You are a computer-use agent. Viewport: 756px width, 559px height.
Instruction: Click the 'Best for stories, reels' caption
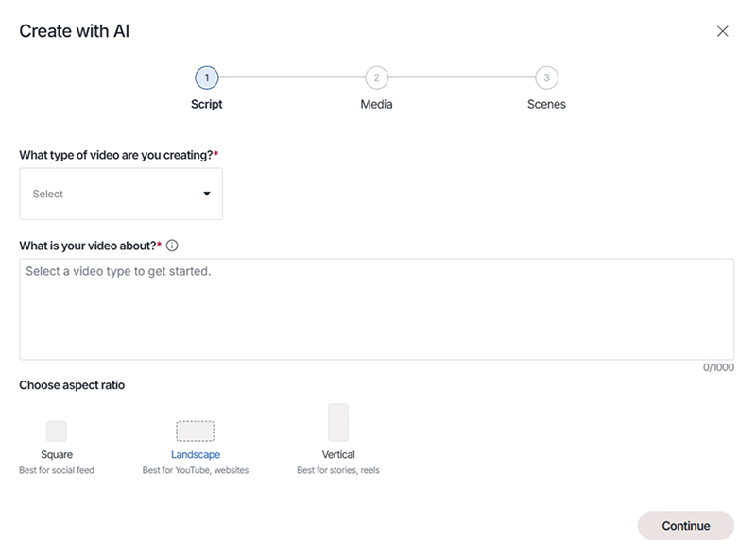[338, 470]
